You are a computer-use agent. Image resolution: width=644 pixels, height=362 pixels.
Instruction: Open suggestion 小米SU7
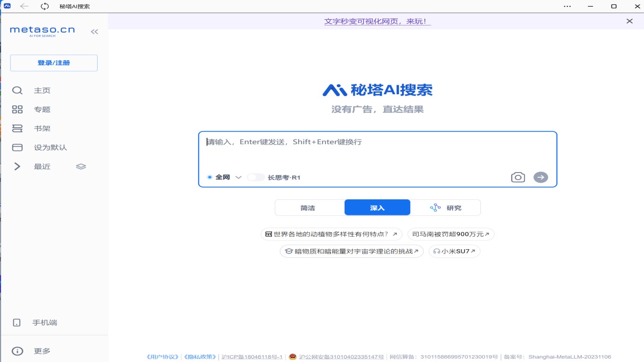point(454,251)
